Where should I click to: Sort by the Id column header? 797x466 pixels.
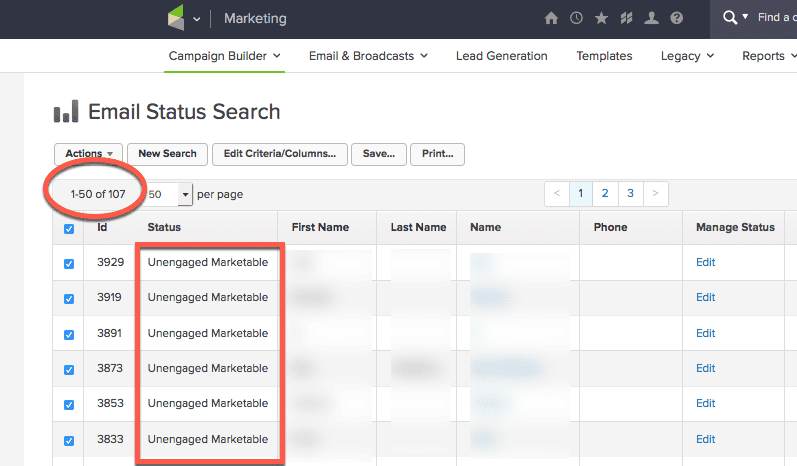[x=102, y=227]
